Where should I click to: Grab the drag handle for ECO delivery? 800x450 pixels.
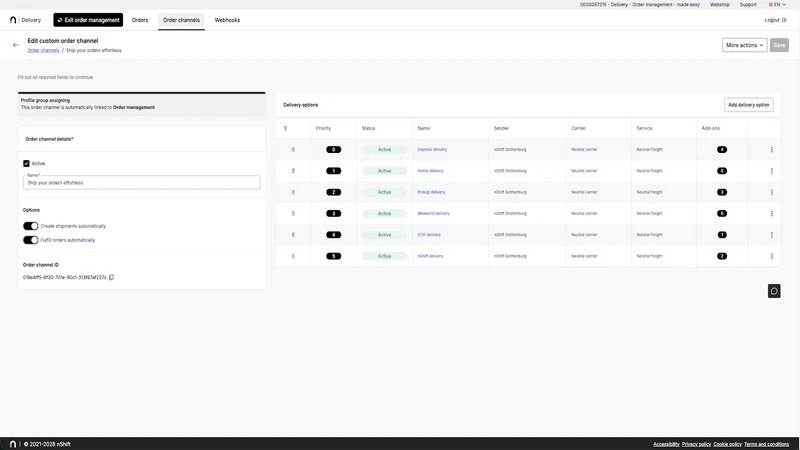click(x=293, y=235)
